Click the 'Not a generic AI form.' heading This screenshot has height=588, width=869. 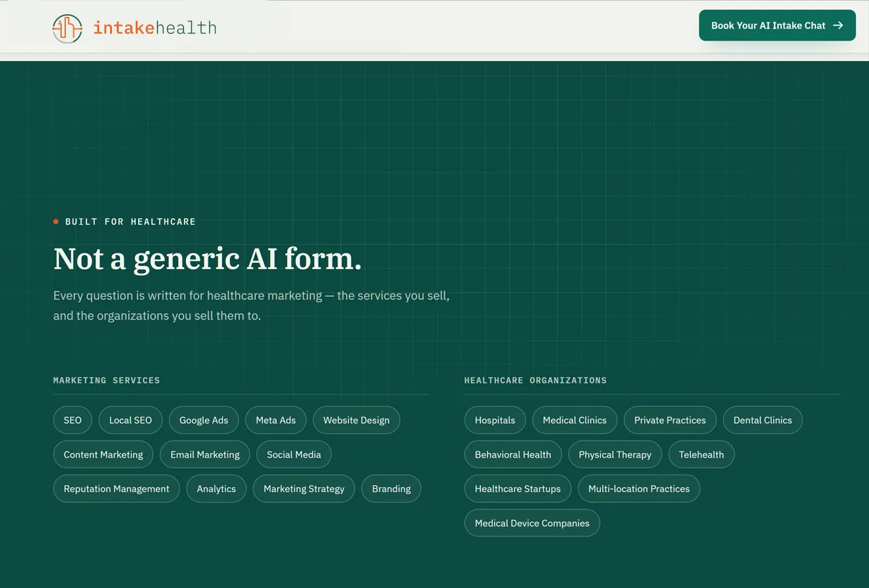coord(208,259)
